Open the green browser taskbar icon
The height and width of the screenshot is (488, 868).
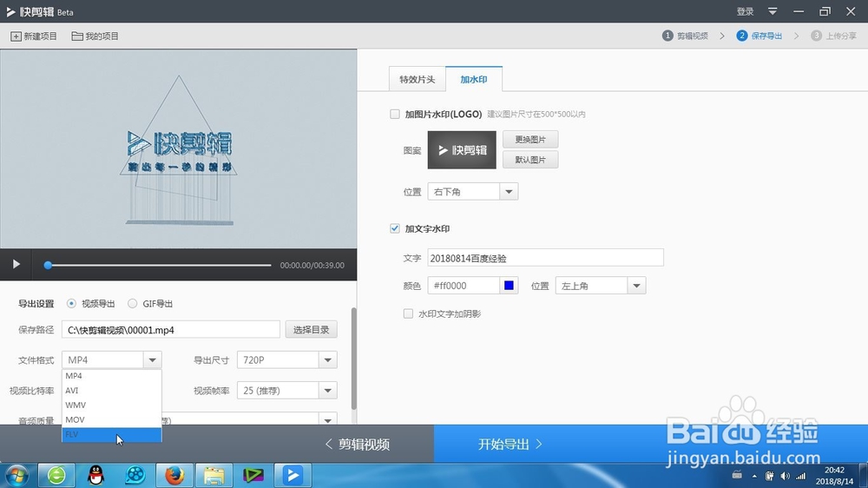point(56,475)
